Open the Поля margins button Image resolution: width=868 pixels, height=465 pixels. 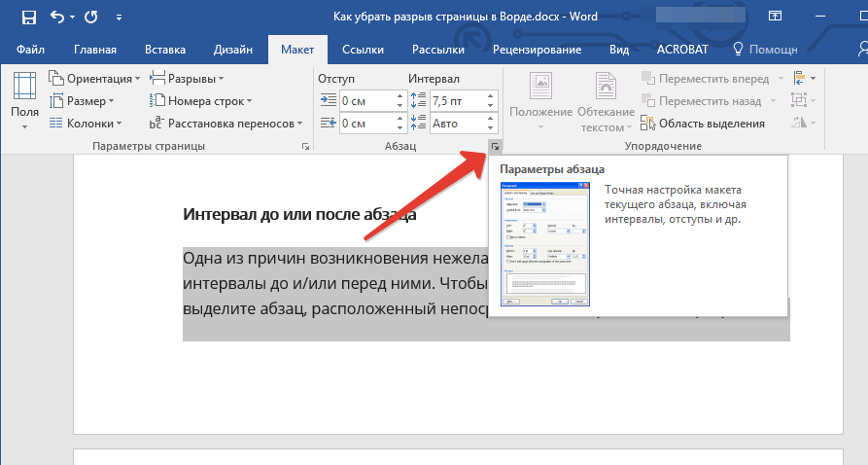(x=25, y=101)
